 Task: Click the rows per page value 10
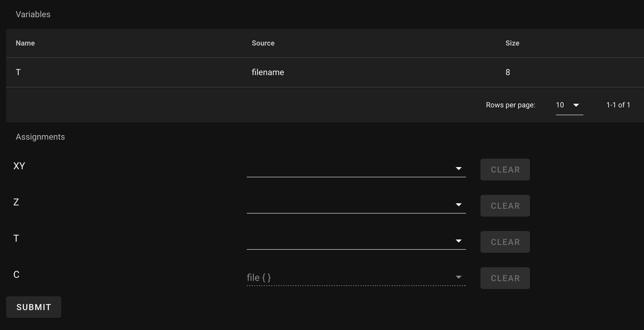(x=560, y=105)
